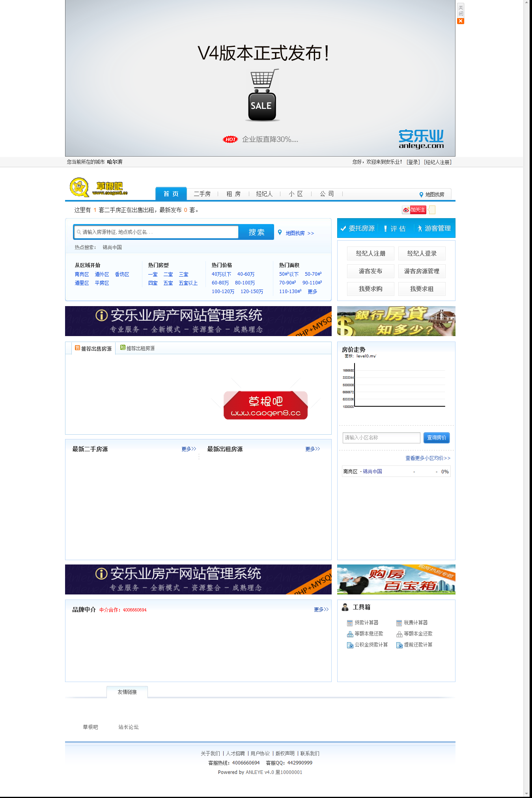Click the calculator icon for 贷款计算器
The height and width of the screenshot is (798, 532).
[349, 623]
